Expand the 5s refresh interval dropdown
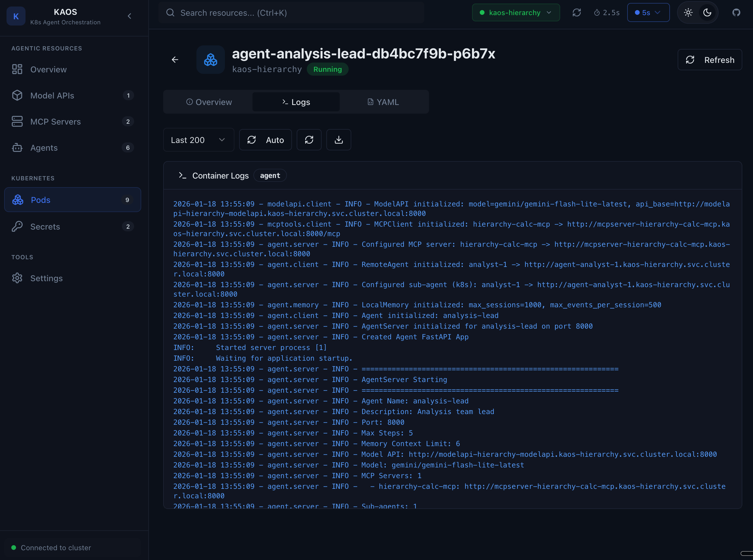 [648, 12]
